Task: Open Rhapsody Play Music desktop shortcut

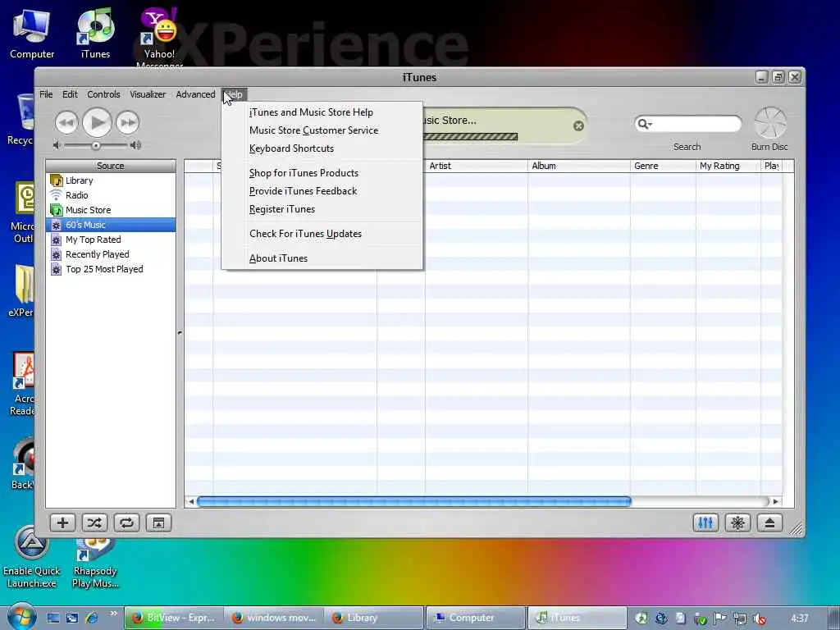Action: click(95, 563)
